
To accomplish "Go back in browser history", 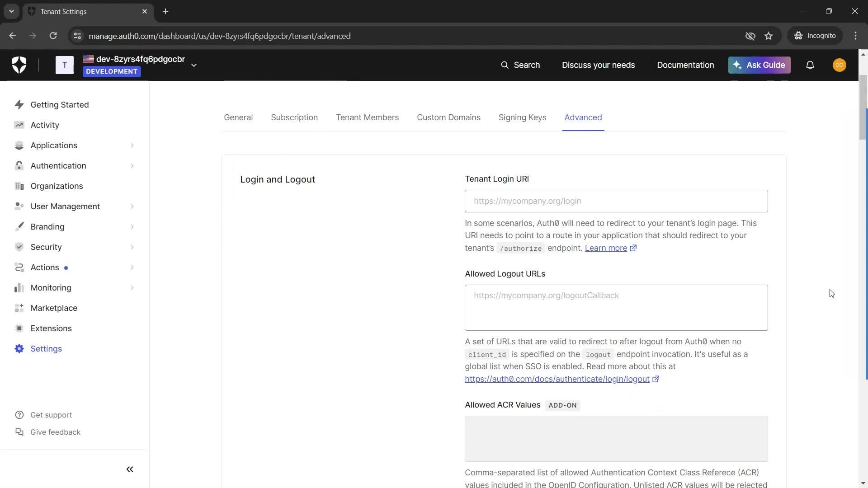I will [x=12, y=36].
